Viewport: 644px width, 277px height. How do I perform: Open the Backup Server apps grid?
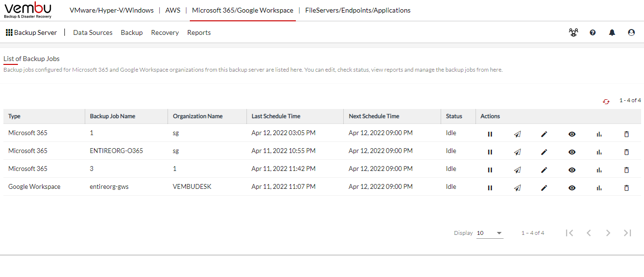pos(31,32)
